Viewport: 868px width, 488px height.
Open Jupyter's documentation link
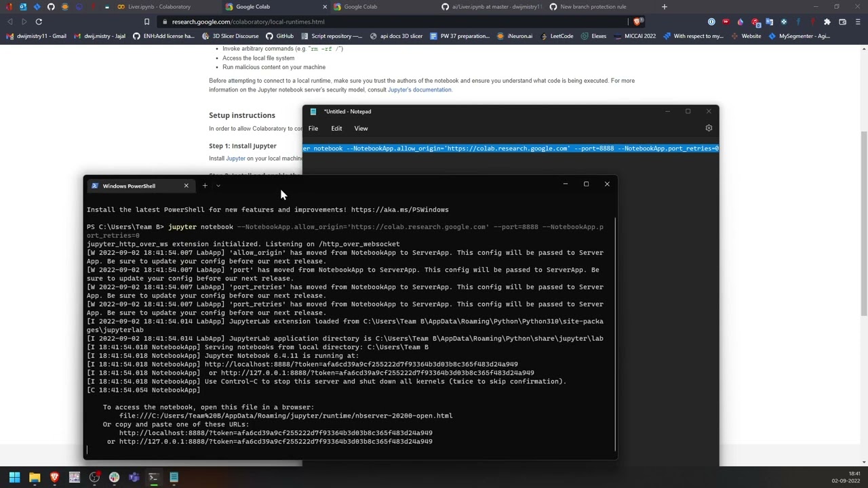(419, 89)
